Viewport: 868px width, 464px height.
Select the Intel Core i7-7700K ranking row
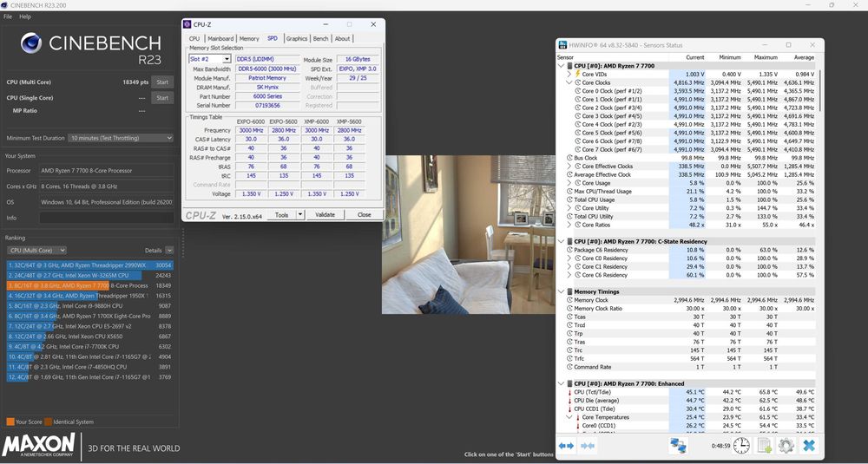89,347
